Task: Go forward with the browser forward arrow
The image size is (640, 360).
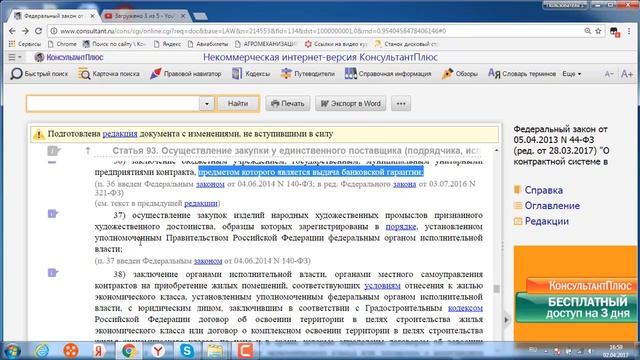Action: [25, 31]
